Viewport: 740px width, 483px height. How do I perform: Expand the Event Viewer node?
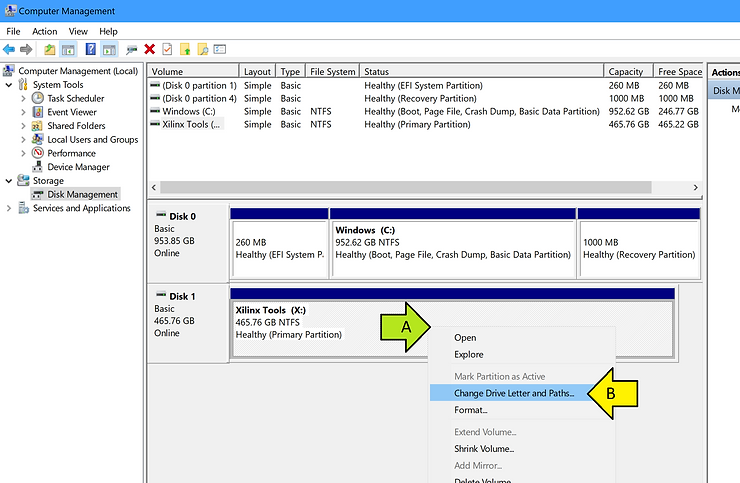coord(23,112)
